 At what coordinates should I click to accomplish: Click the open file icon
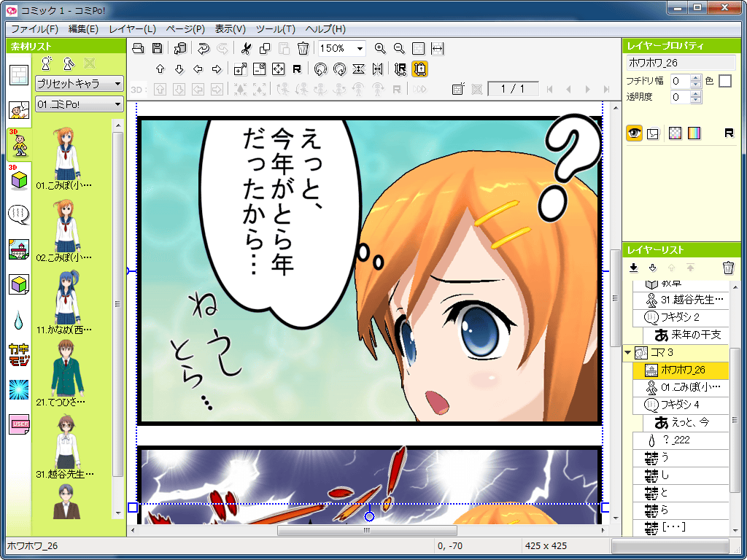(x=139, y=48)
